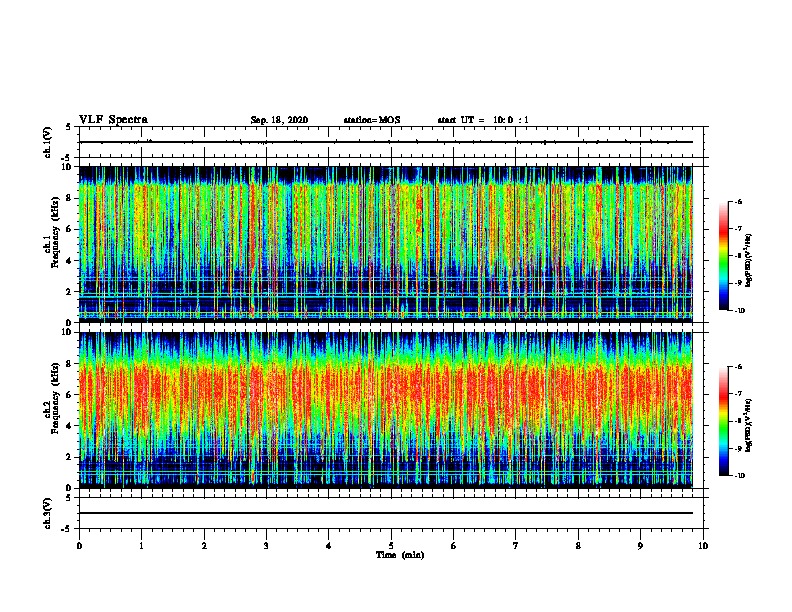Click the '-6' label on ch.1 color bar
792x612 pixels.
(x=738, y=202)
